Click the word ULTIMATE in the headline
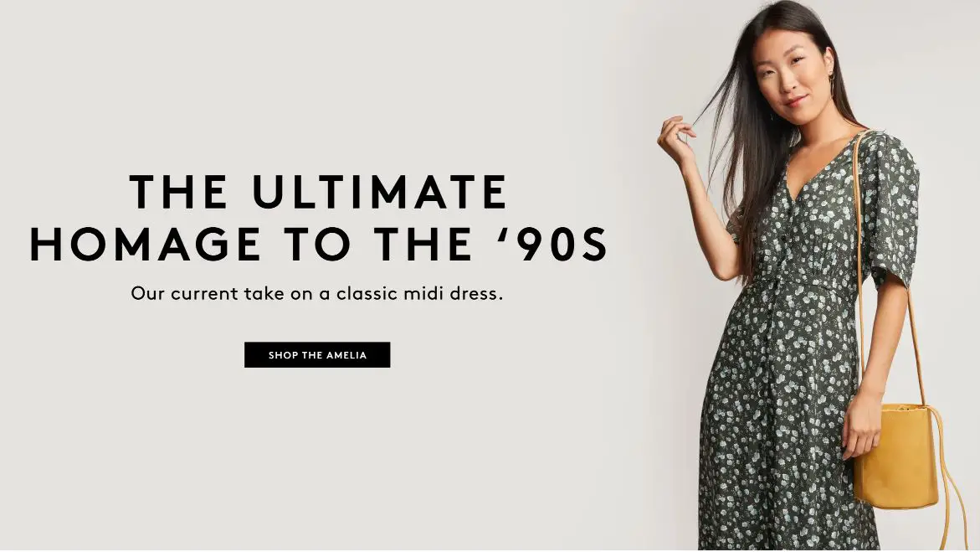This screenshot has width=980, height=552. (380, 192)
